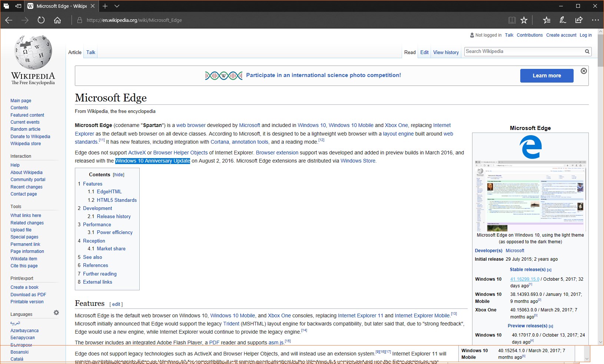604x364 pixels.
Task: Dismiss the science photo competition banner
Action: (x=584, y=71)
